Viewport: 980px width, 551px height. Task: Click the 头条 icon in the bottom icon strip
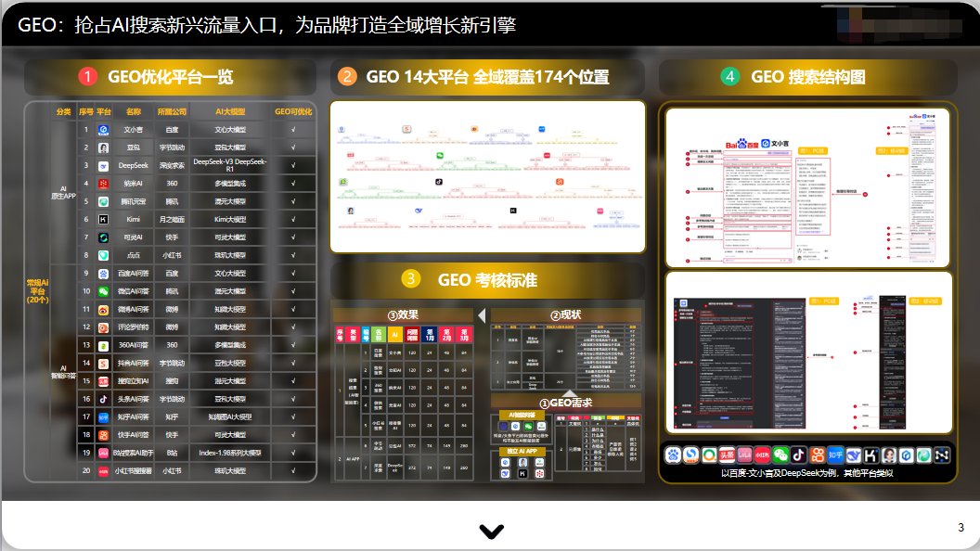pyautogui.click(x=727, y=455)
